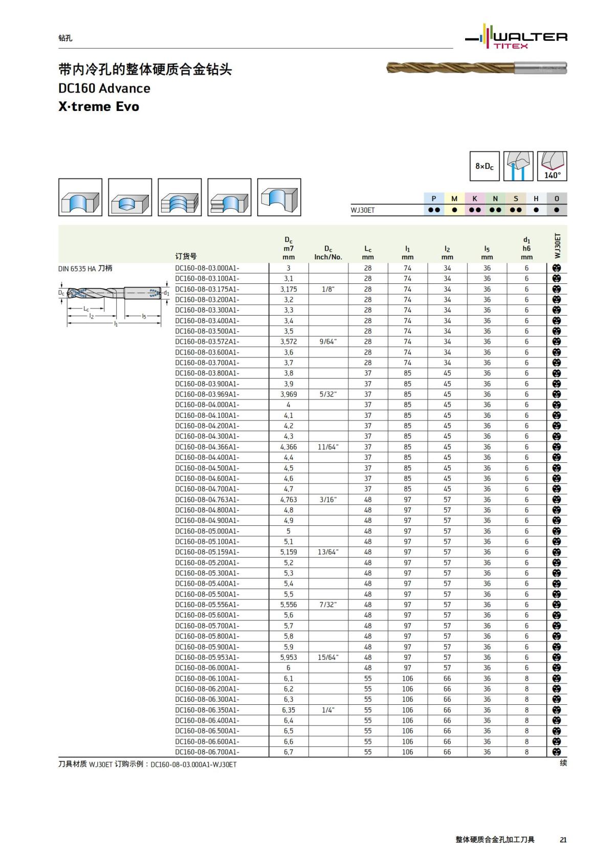The image size is (614, 868).
Task: Click the vertical WJ30ET column header
Action: [557, 246]
